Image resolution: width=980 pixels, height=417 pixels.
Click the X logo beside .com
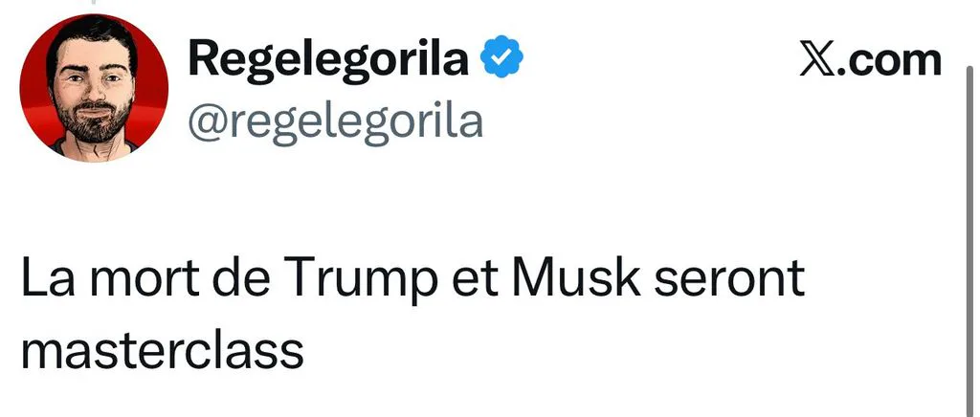(x=817, y=60)
